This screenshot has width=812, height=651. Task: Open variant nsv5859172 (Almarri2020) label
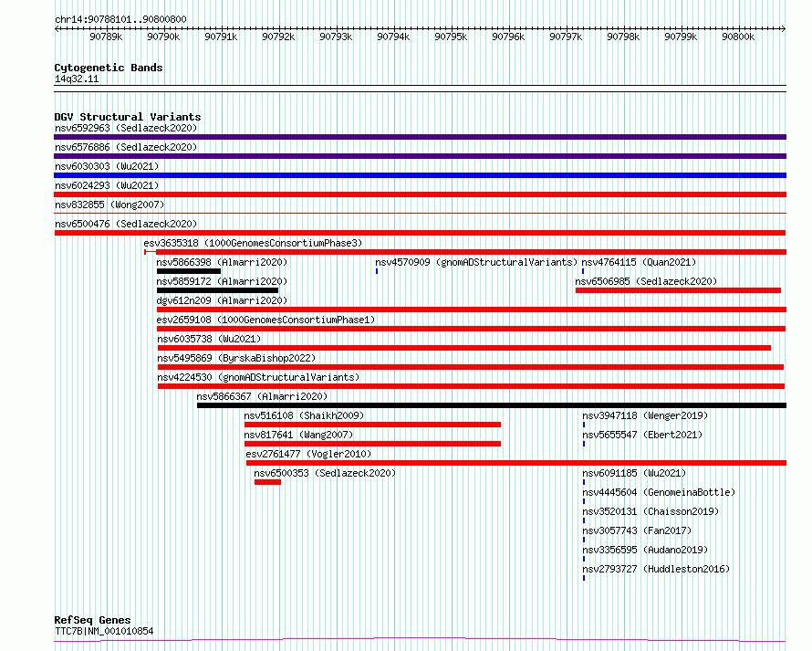coord(222,281)
